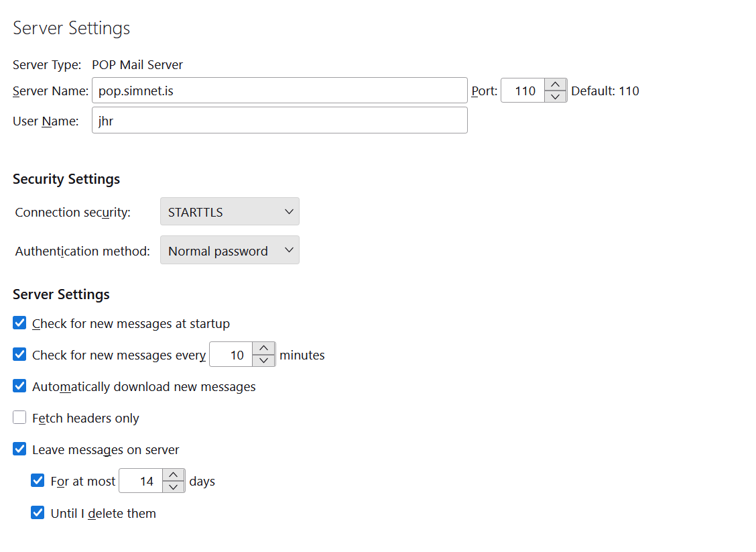Focus the Port number field

pyautogui.click(x=523, y=91)
